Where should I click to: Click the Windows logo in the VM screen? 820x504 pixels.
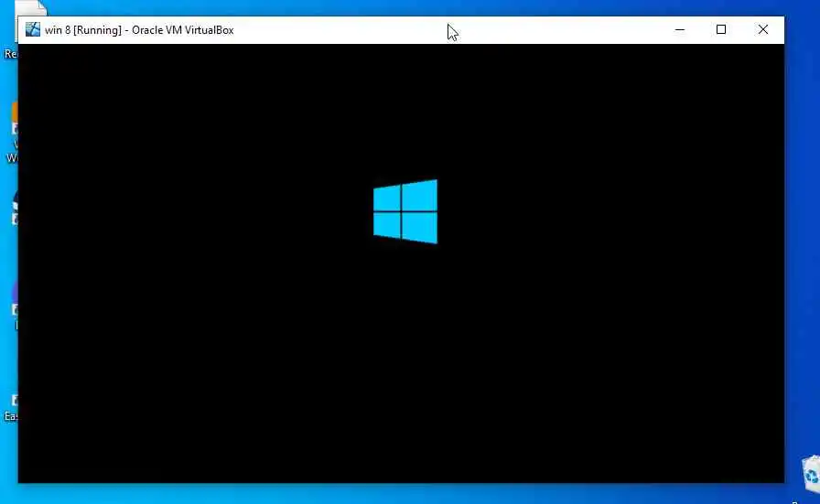405,211
